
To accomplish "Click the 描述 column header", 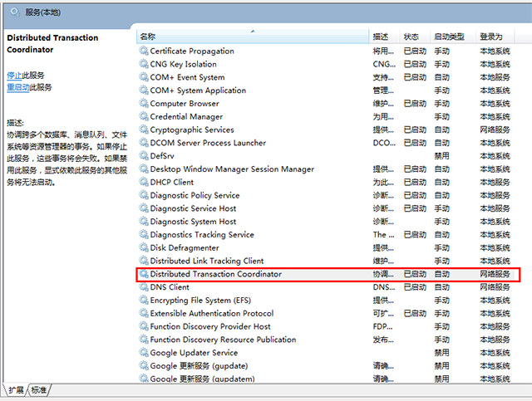I will point(381,37).
